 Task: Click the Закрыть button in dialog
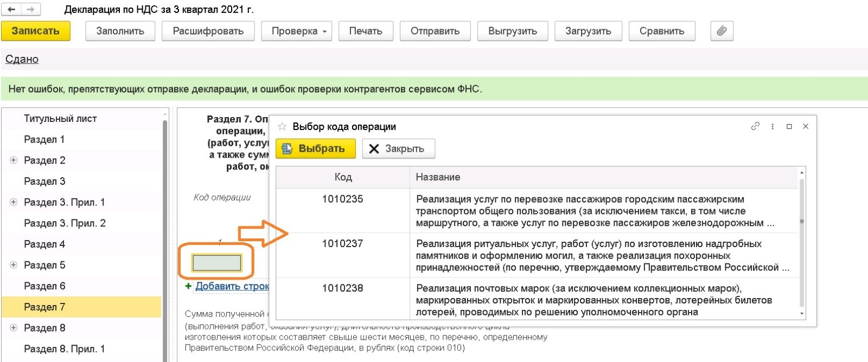coord(399,148)
